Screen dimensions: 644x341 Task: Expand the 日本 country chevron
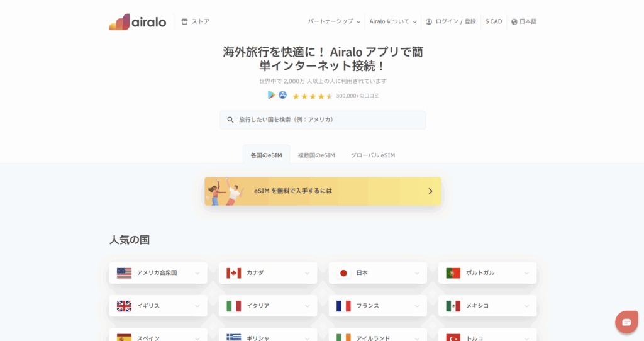417,273
